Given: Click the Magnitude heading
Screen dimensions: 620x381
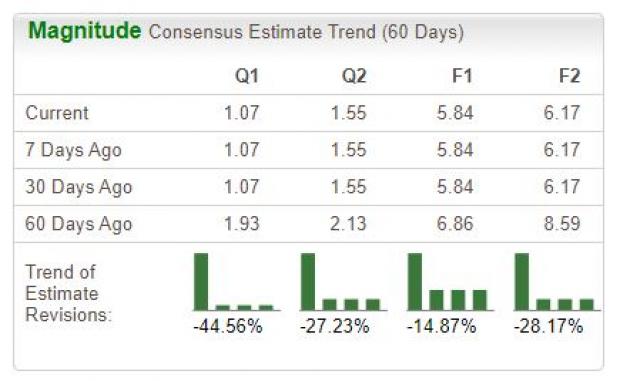Looking at the screenshot, I should 85,30.
